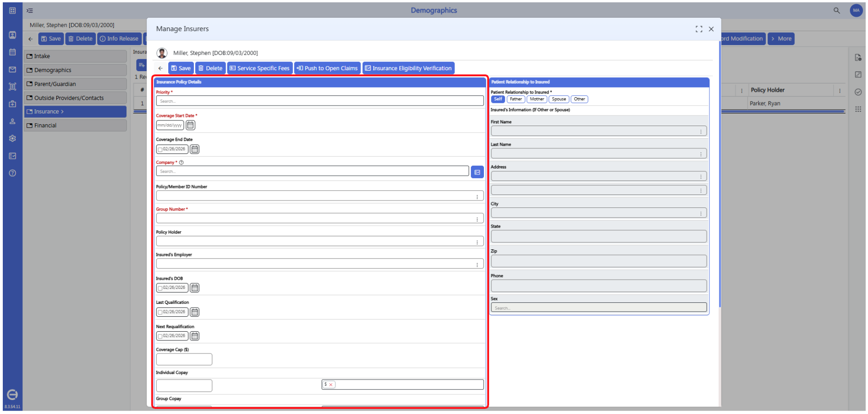Open the Insured's DOB calendar picker
This screenshot has width=868, height=414.
[x=195, y=288]
